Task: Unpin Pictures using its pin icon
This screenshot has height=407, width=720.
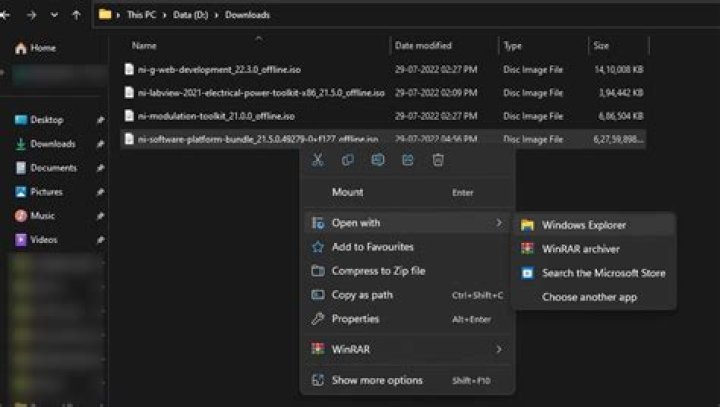Action: pyautogui.click(x=100, y=192)
